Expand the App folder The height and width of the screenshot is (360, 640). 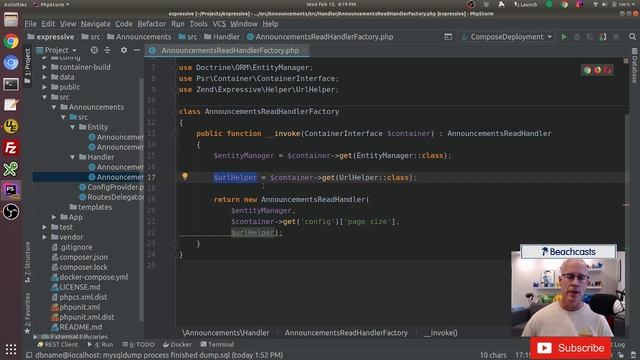pos(54,217)
